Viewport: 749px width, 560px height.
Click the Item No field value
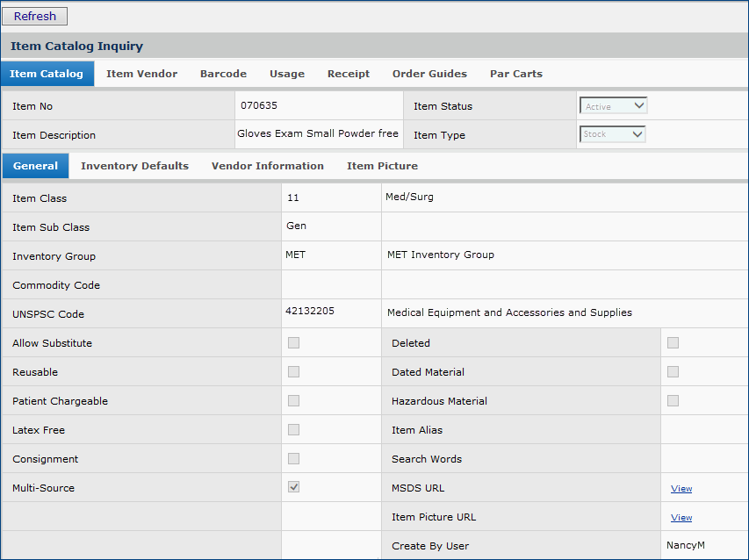click(259, 105)
